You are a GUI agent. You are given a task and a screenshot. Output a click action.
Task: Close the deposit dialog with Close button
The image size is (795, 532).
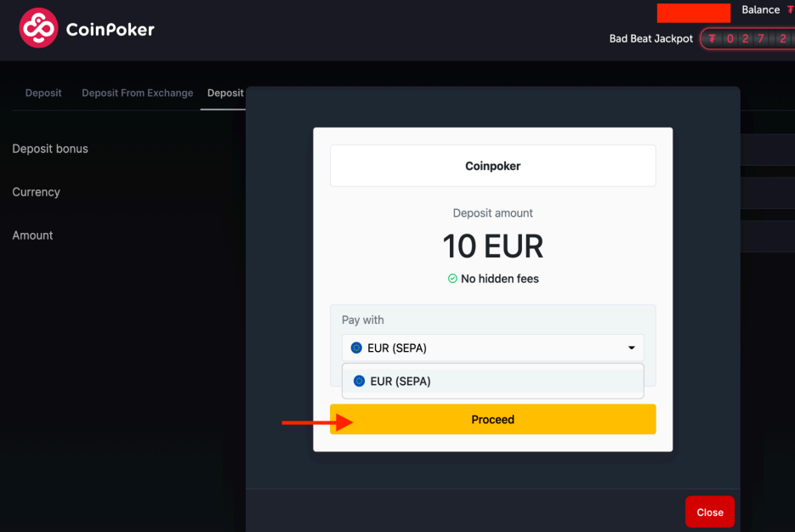click(x=710, y=512)
